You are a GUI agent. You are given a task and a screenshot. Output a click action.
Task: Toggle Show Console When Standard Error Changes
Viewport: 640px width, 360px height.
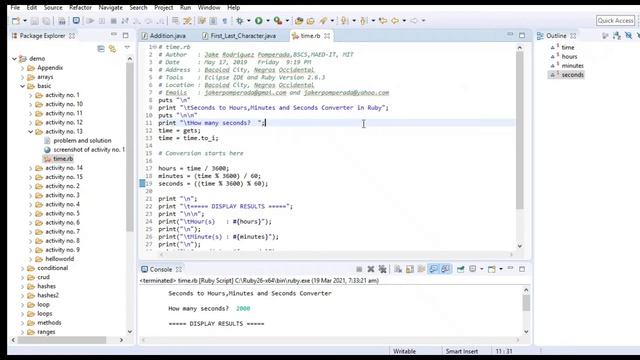(x=445, y=269)
